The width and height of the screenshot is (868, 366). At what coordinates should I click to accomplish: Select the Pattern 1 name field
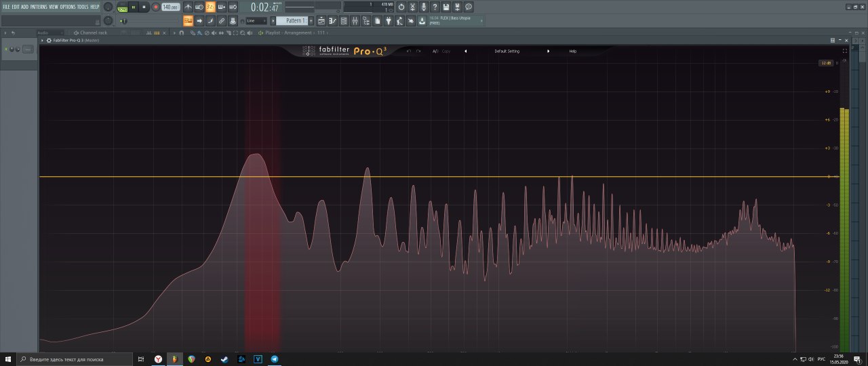(x=292, y=21)
